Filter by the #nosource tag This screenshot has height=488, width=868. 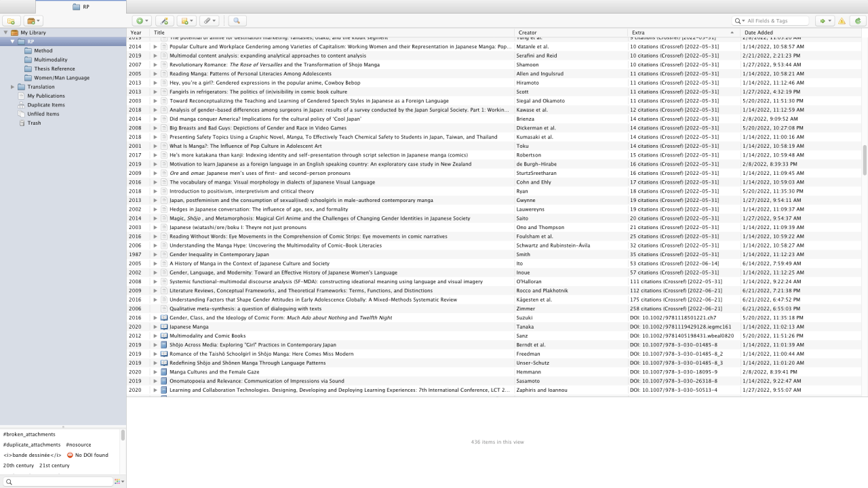pyautogui.click(x=79, y=445)
